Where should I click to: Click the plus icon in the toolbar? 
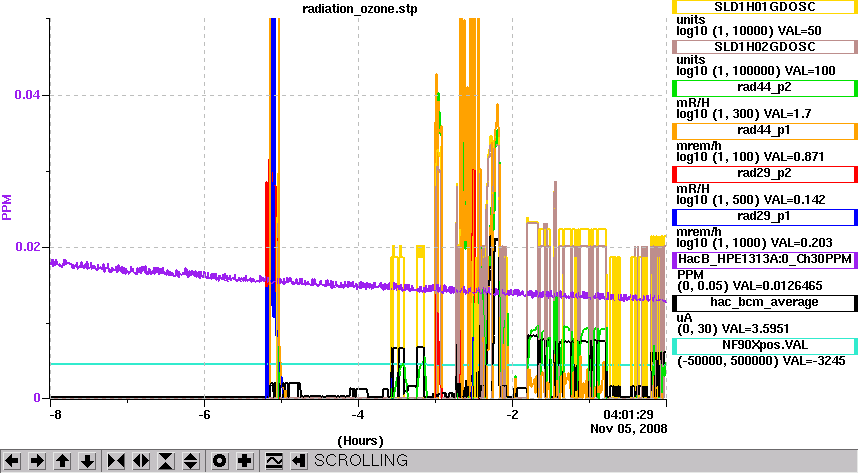pyautogui.click(x=245, y=461)
